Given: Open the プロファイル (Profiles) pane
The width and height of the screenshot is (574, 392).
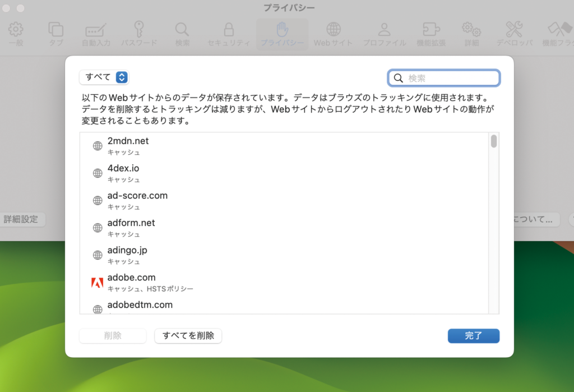Looking at the screenshot, I should click(385, 34).
